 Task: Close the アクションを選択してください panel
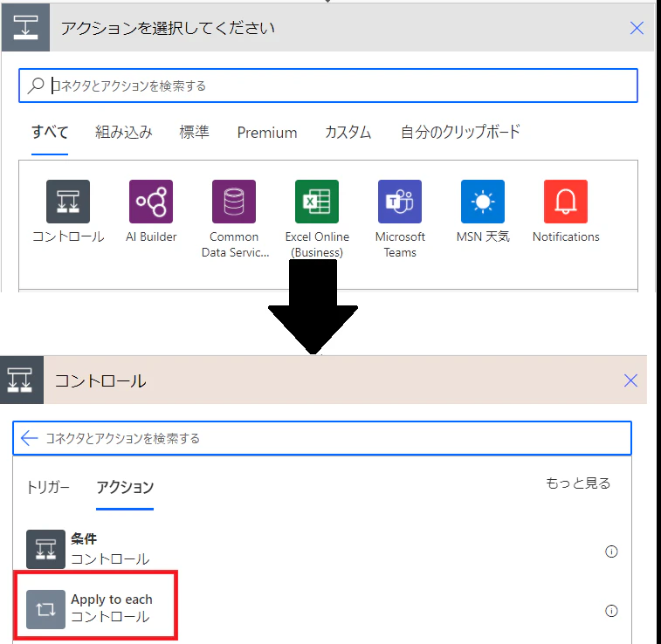[x=637, y=28]
